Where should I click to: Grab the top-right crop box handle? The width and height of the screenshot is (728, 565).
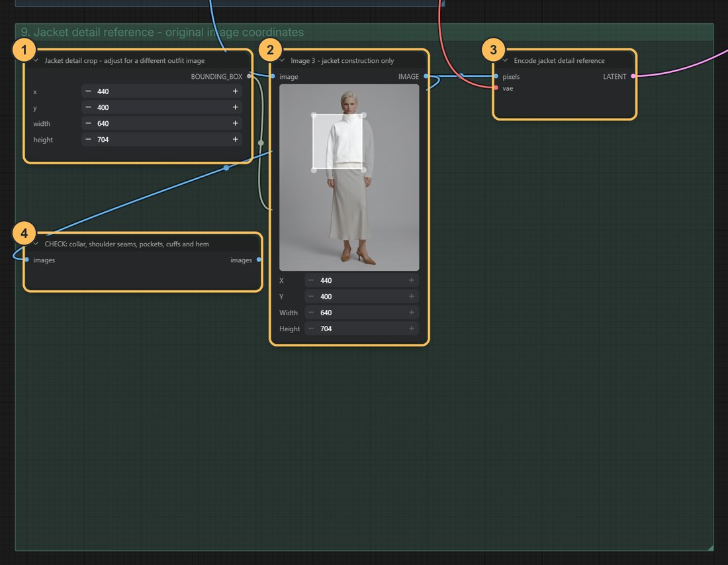click(363, 115)
